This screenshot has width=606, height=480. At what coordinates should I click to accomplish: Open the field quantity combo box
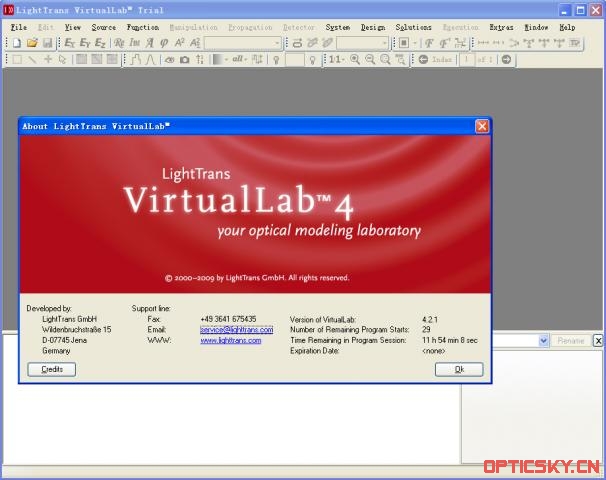[243, 43]
